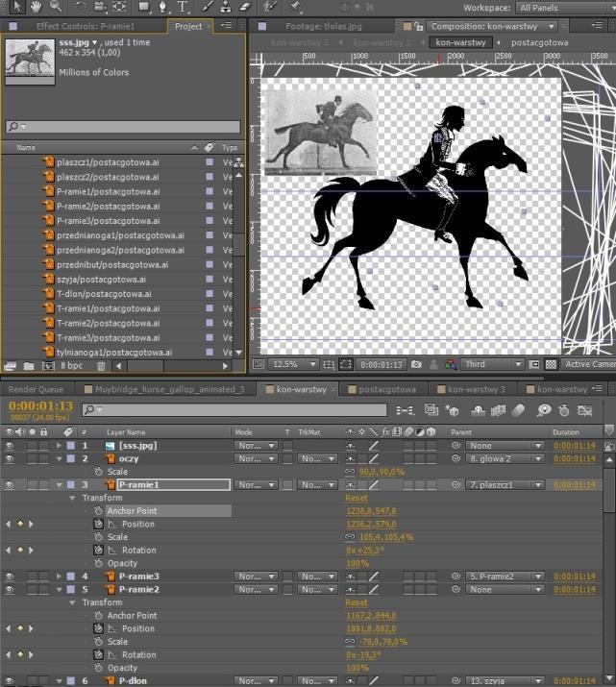Click current time 0:00:01:13 in timeline
This screenshot has height=687, width=616.
point(40,405)
